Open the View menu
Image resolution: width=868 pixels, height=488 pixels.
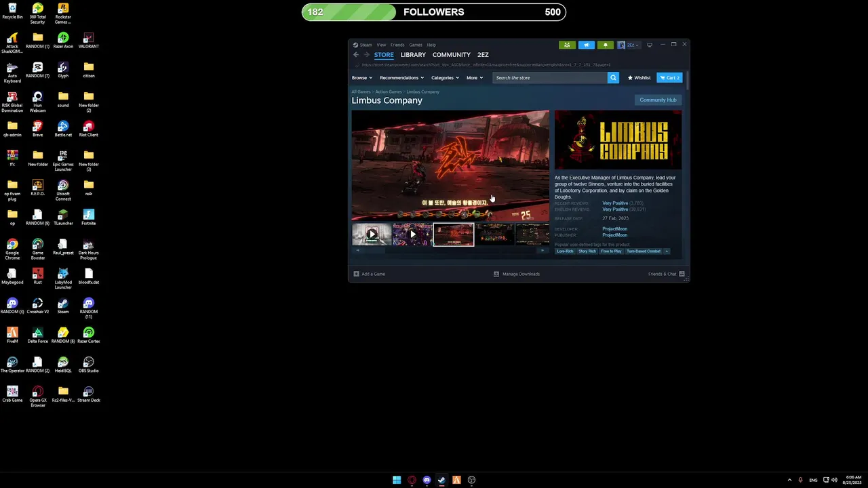click(x=381, y=45)
